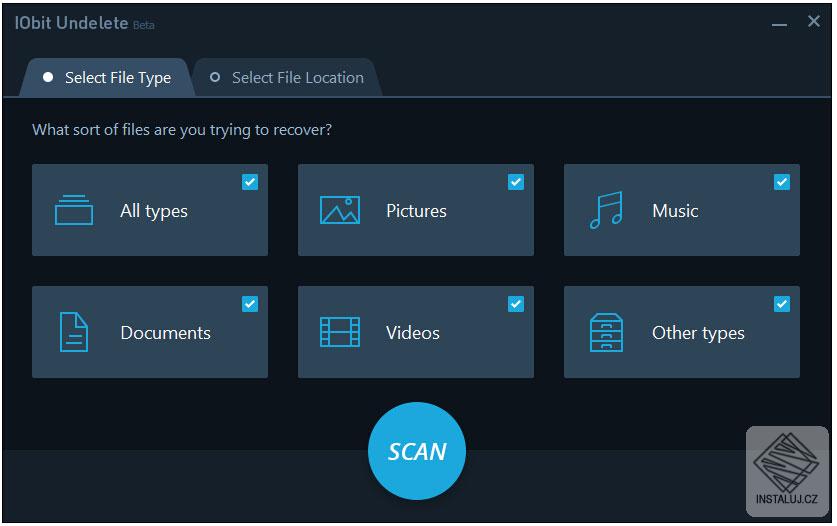
Task: Disable the Other types checkbox
Action: (x=781, y=304)
